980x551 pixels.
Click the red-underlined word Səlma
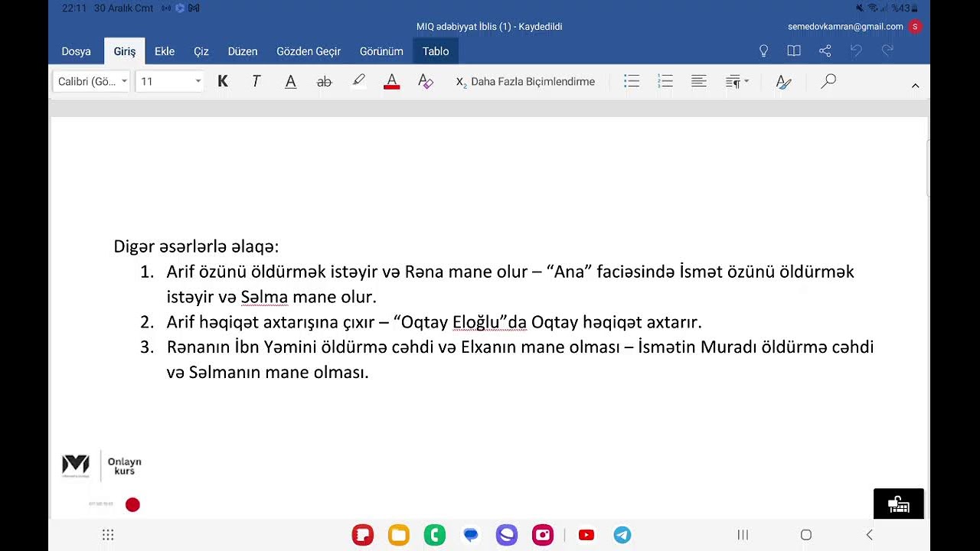tap(264, 297)
